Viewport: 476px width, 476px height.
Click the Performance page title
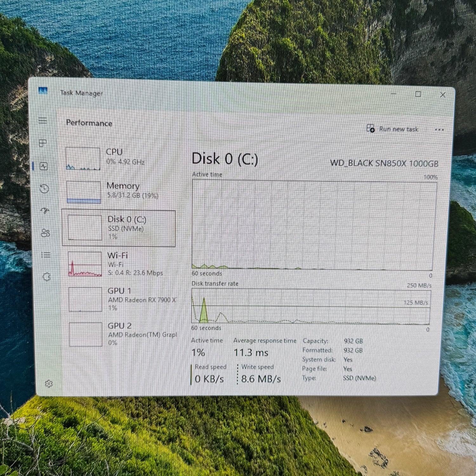[x=89, y=123]
